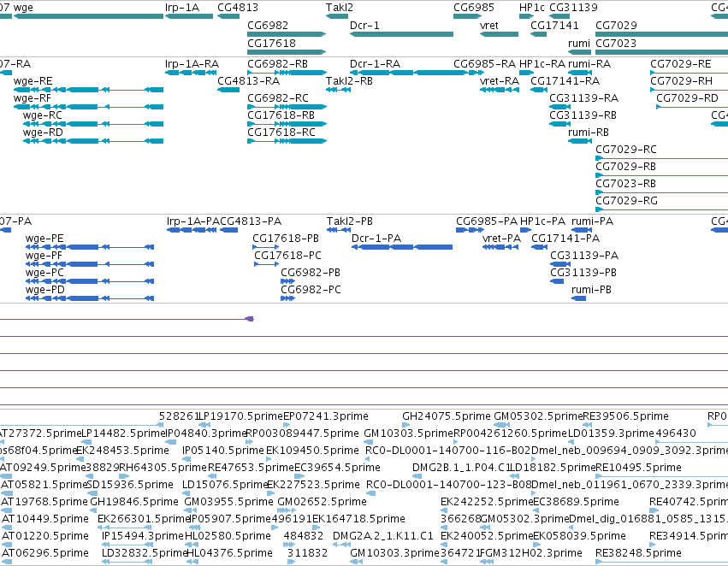Select the RH64305.5prime EST
The image size is (728, 566).
tap(124, 476)
